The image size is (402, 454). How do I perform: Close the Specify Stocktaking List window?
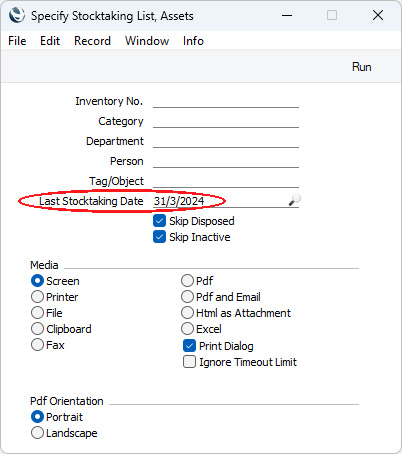(378, 15)
